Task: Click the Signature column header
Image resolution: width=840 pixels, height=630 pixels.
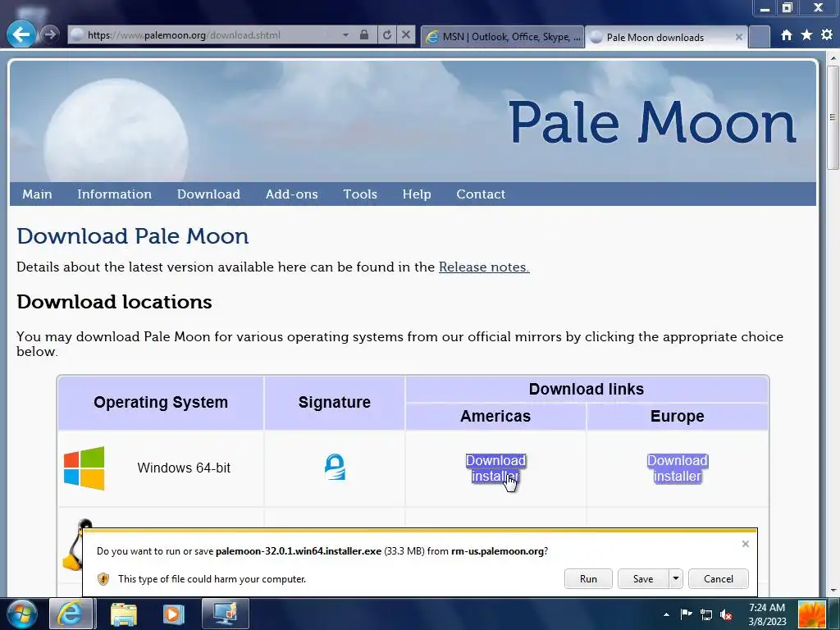Action: [335, 402]
